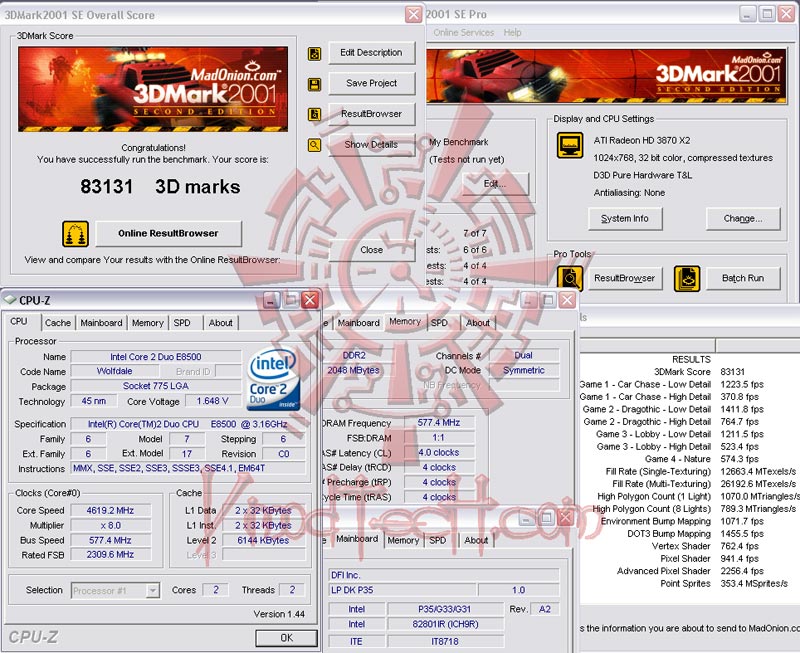Image resolution: width=800 pixels, height=653 pixels.
Task: Select Memory tab in the mainboard CPU-Z window
Action: pos(403,540)
